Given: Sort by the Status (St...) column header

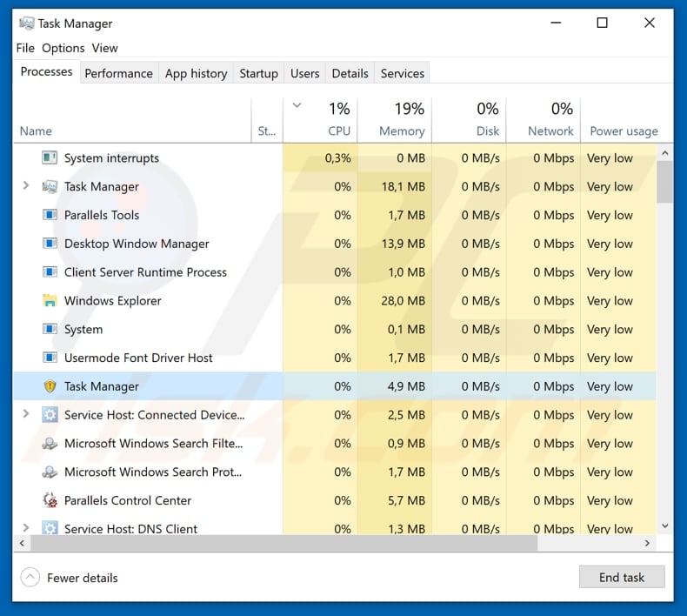Looking at the screenshot, I should (267, 120).
